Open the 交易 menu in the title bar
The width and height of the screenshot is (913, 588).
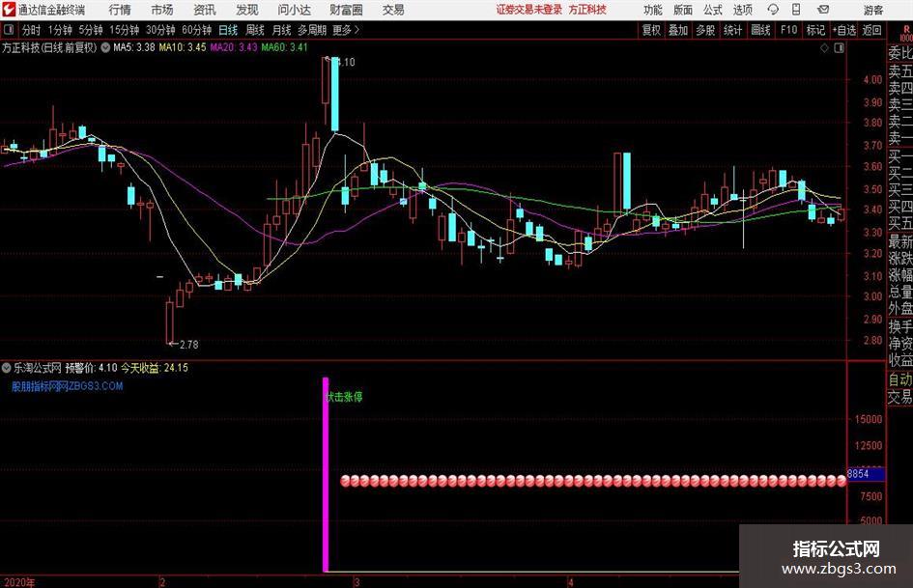click(393, 10)
